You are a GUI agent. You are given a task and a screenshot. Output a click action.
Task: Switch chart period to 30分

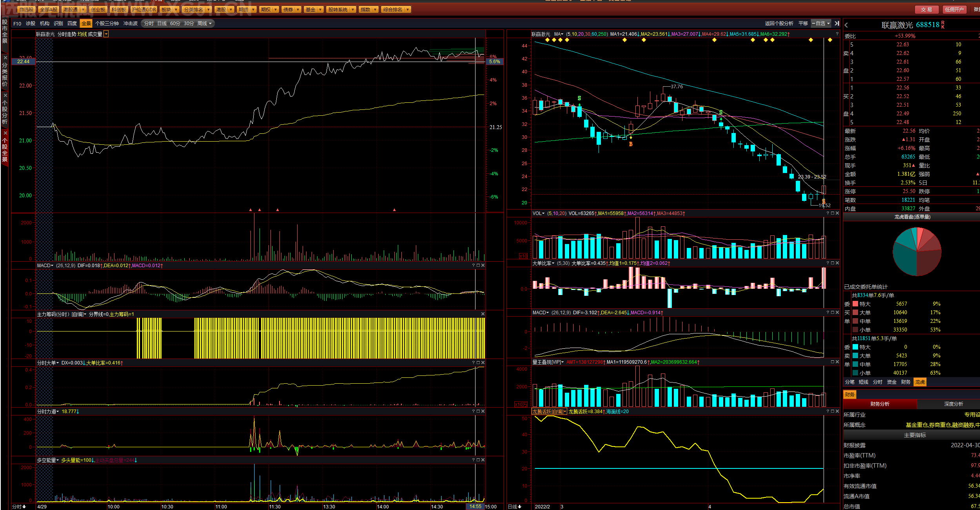189,24
